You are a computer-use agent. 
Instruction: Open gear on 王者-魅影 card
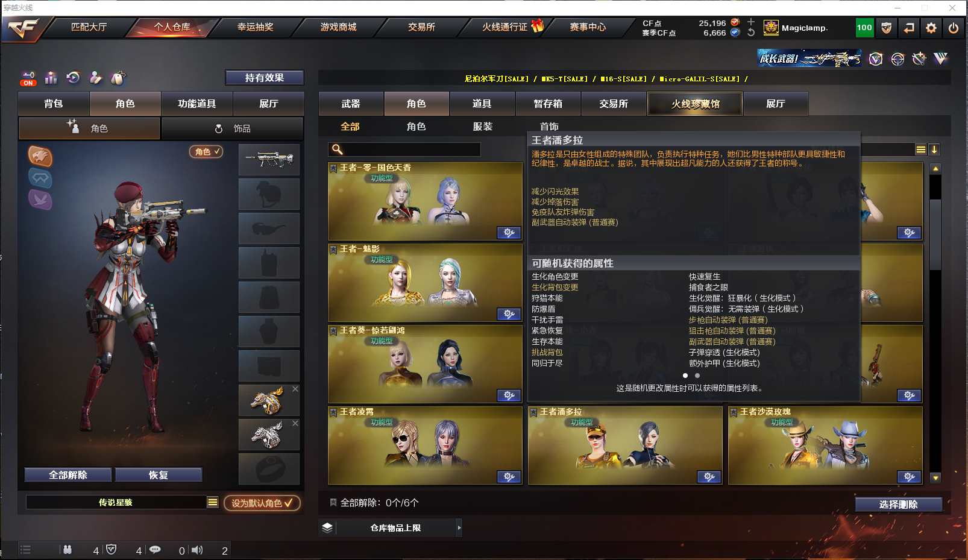click(x=509, y=314)
